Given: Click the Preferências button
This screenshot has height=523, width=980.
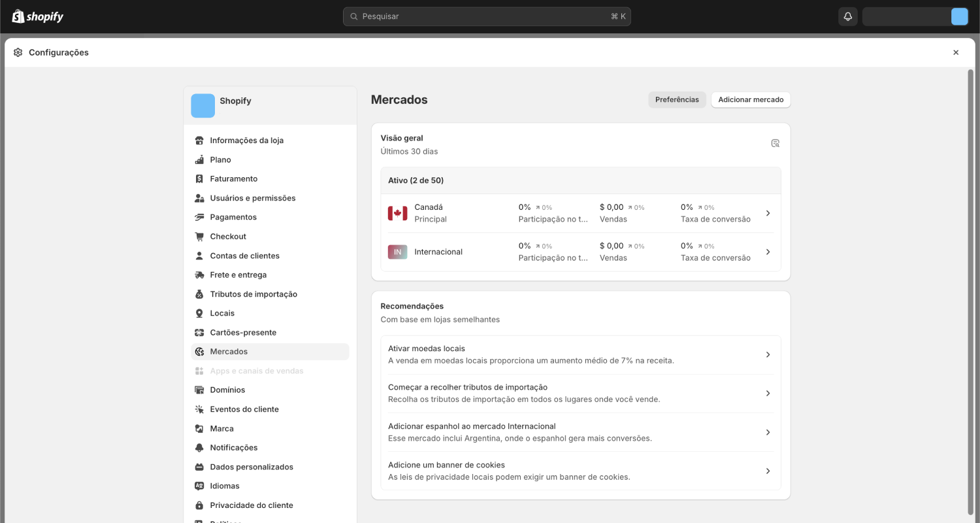Looking at the screenshot, I should (x=677, y=100).
